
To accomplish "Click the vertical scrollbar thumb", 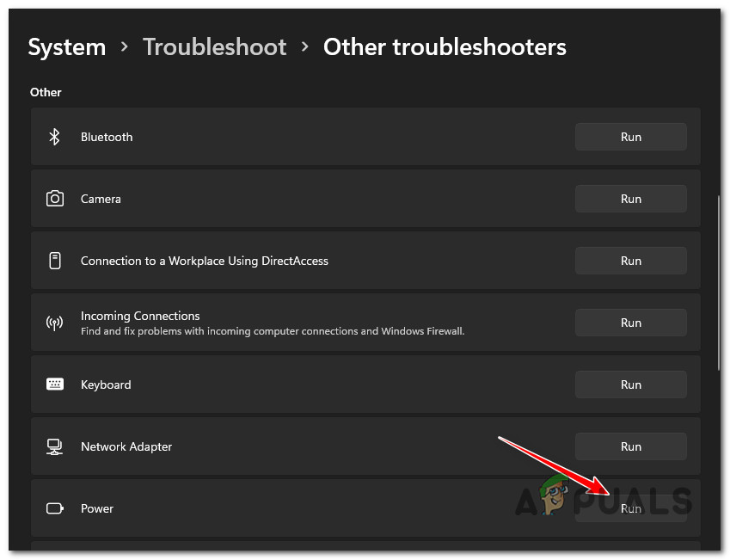I will click(x=719, y=283).
